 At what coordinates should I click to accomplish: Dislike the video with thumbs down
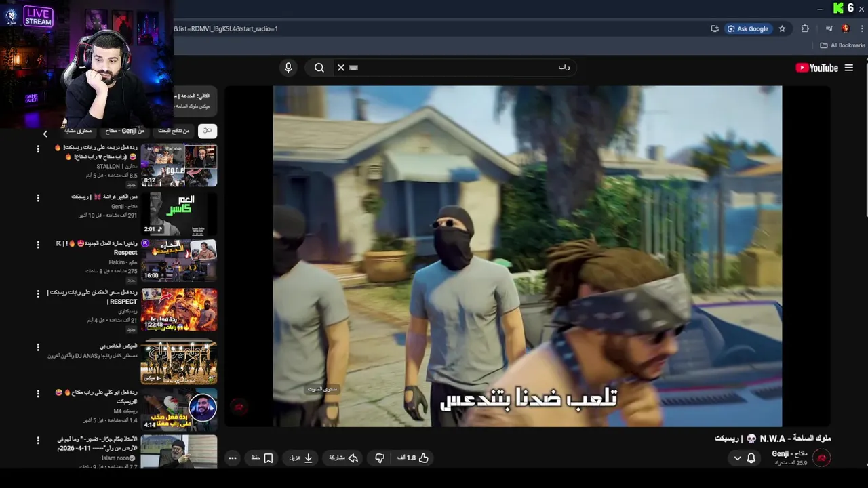tap(380, 458)
